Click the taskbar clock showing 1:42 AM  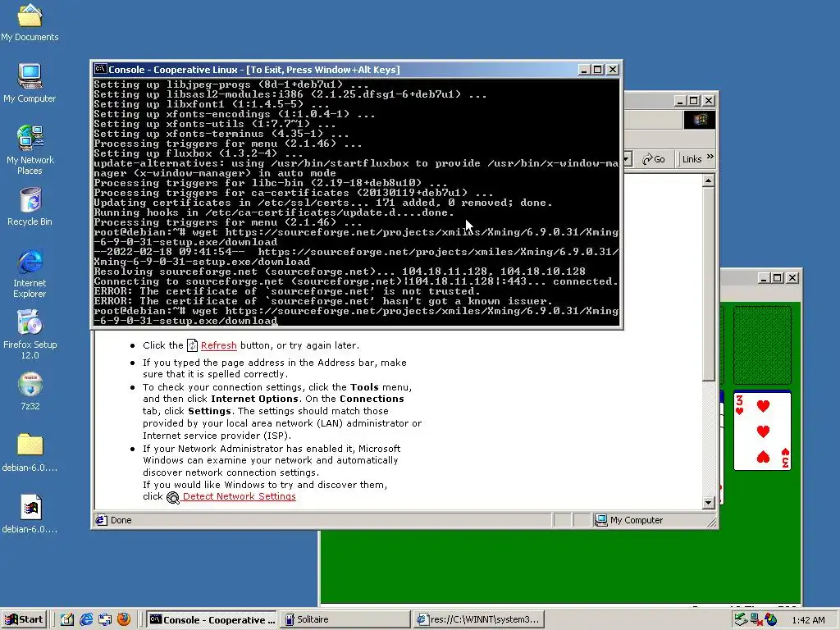tap(808, 620)
